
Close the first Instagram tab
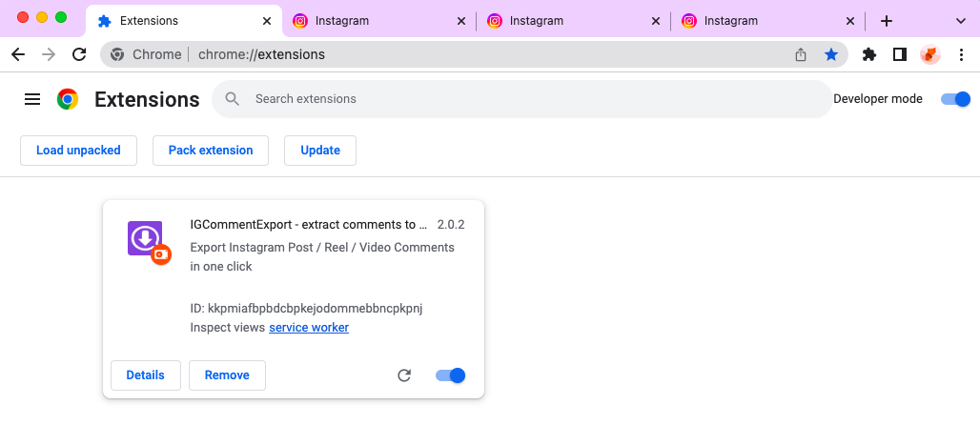tap(461, 21)
